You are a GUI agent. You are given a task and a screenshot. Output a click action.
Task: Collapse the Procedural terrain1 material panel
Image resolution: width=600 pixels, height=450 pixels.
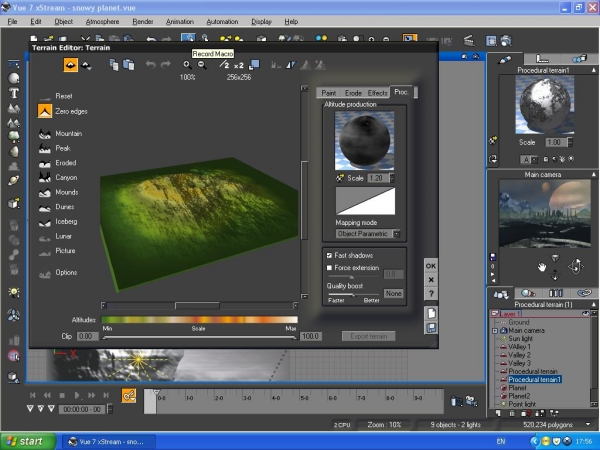tap(593, 70)
